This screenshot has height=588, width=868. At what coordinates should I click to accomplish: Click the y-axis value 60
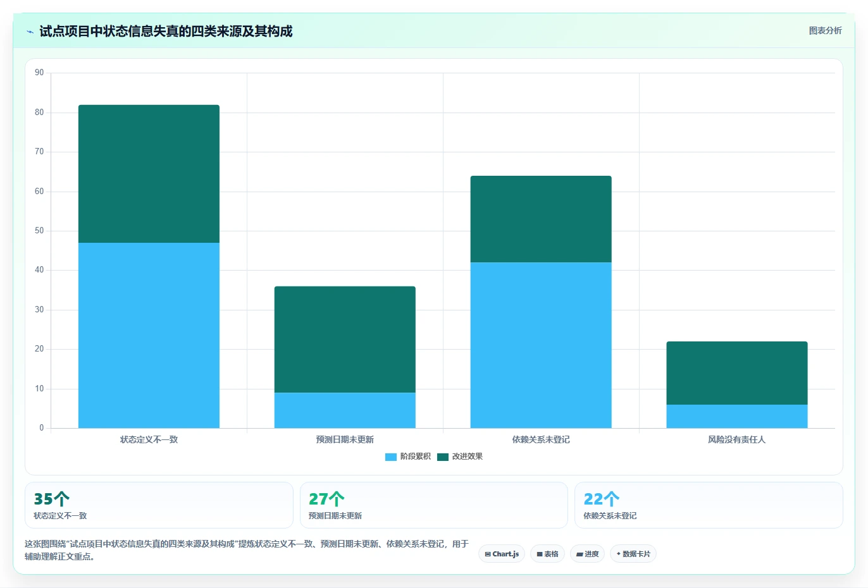[39, 192]
